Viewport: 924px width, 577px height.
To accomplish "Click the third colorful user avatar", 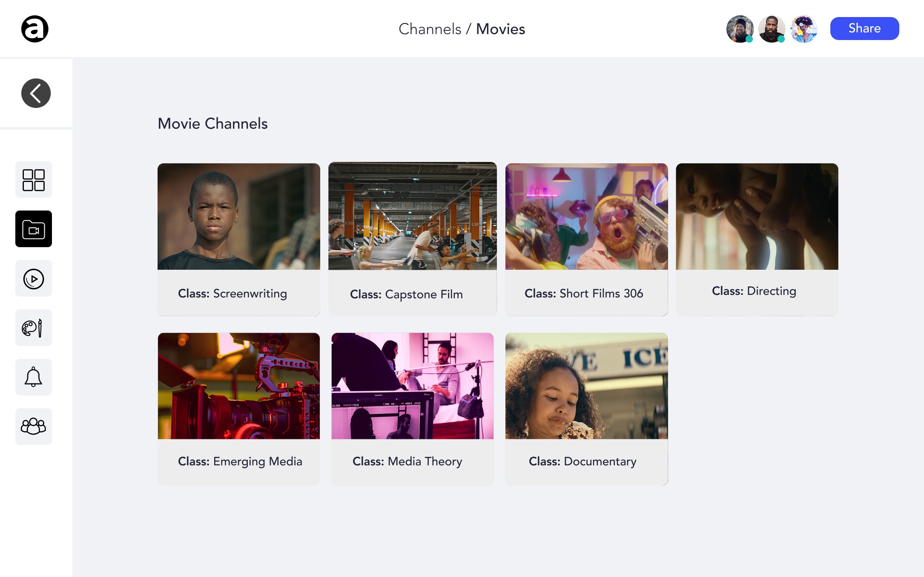I will pos(803,29).
